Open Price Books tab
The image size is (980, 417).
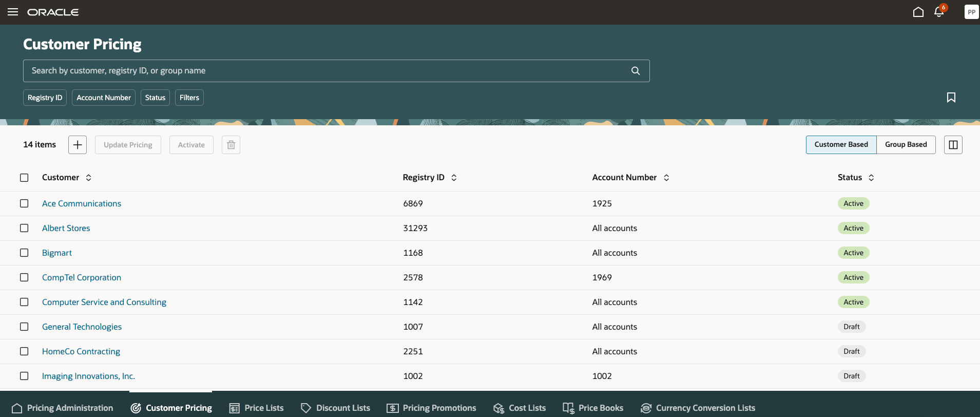point(593,408)
